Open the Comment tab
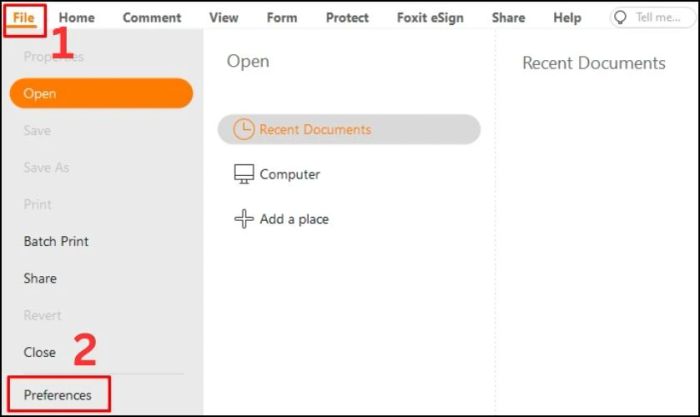700x417 pixels. point(152,18)
